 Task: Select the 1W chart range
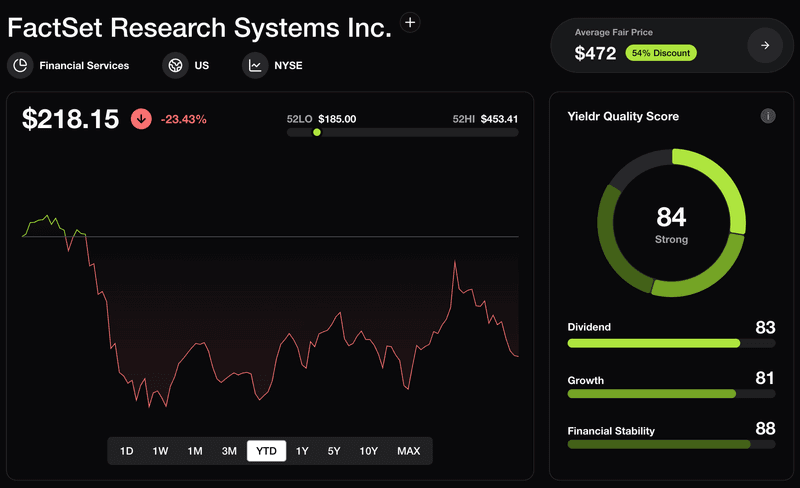pos(160,451)
